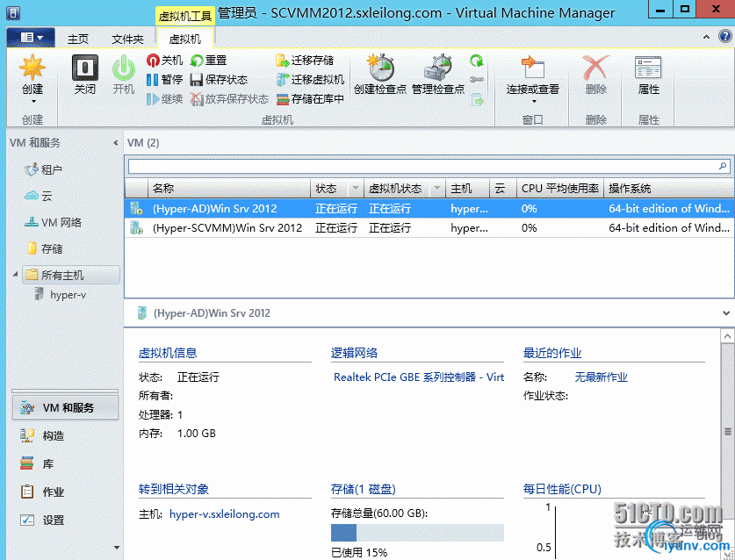Switch to the 虚拟机 ribbon tab
Screen dimensions: 735x560
click(184, 39)
